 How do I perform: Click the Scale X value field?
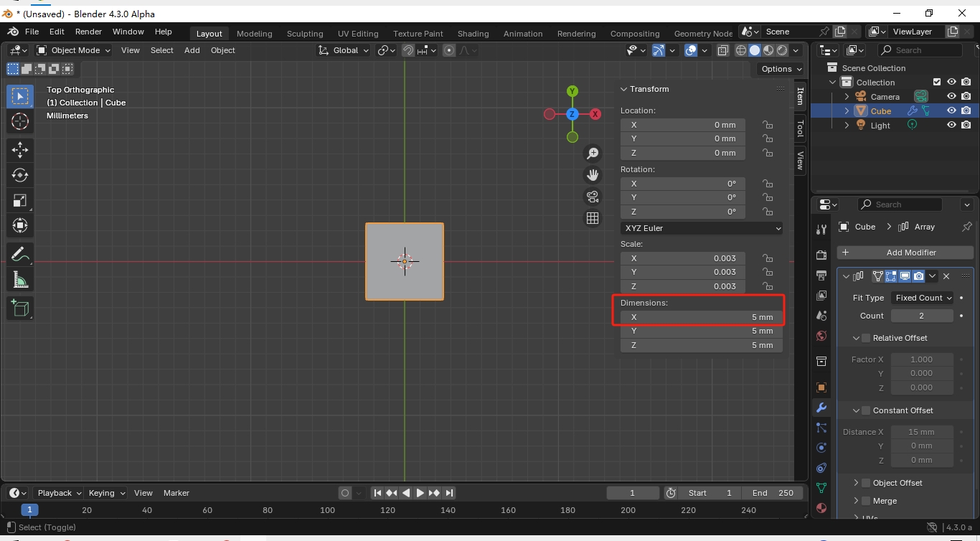[x=683, y=258]
